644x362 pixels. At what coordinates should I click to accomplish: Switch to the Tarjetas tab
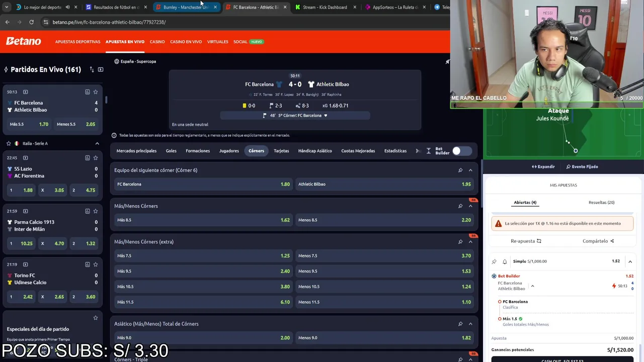281,151
